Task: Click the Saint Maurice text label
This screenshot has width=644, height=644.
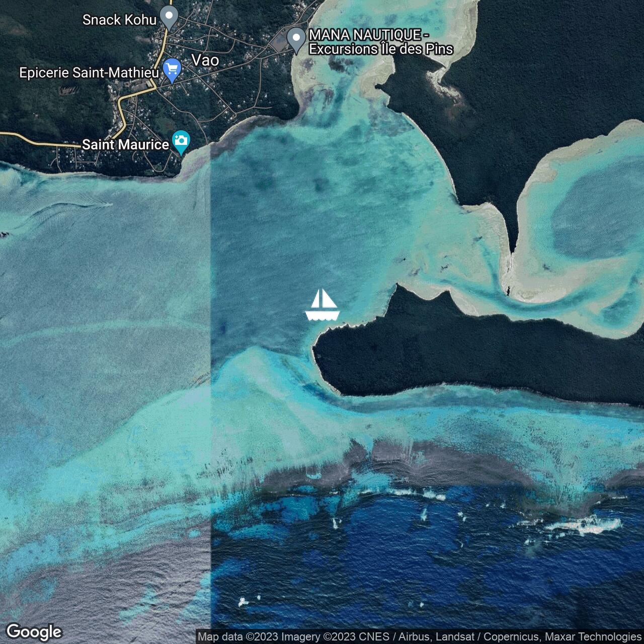Action: (x=125, y=145)
